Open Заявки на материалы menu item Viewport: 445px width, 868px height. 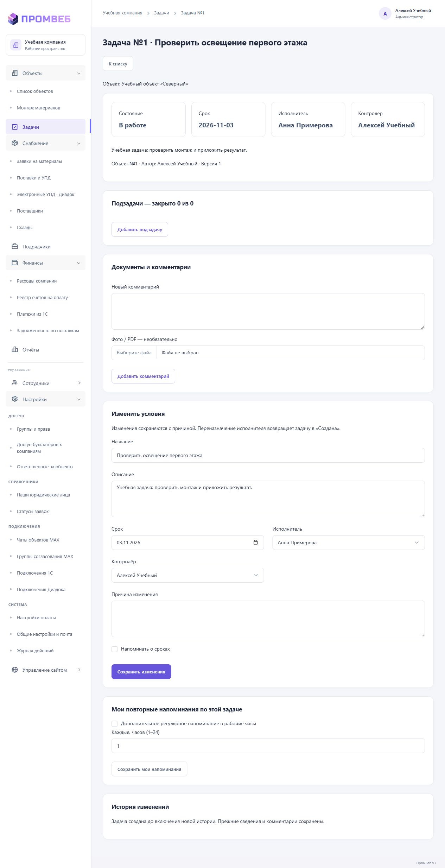(x=39, y=161)
